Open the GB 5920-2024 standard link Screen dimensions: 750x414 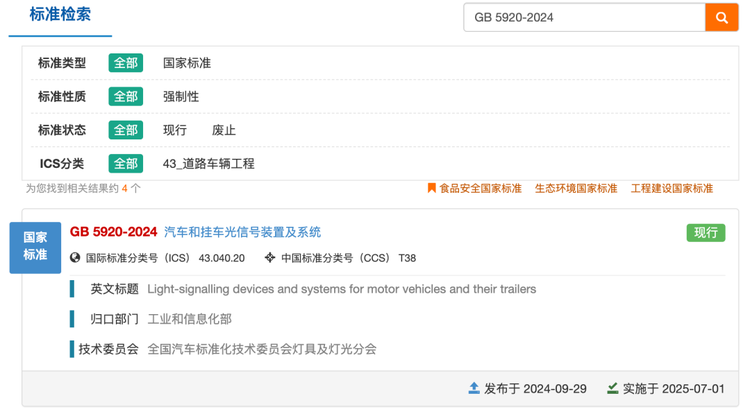point(195,232)
